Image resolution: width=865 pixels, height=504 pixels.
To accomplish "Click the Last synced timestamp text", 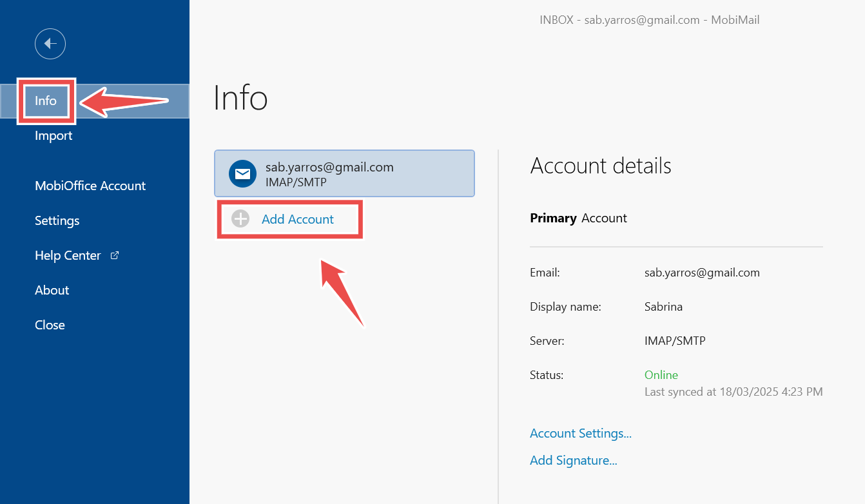I will [x=733, y=391].
